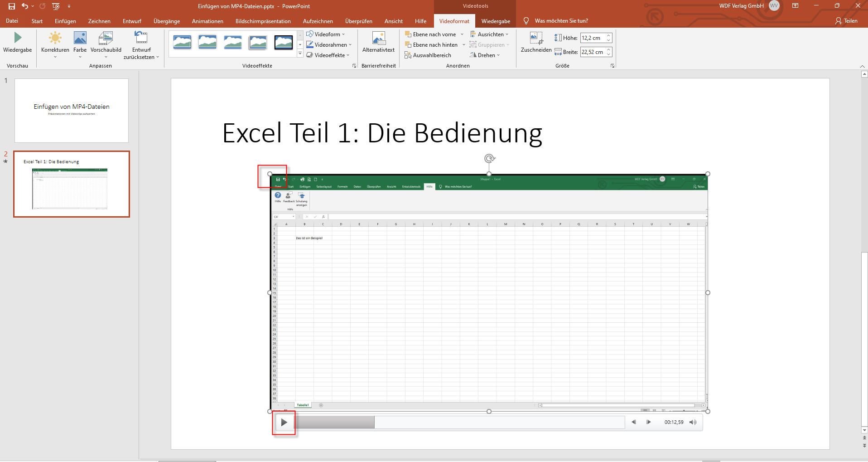This screenshot has width=868, height=462.
Task: Click the Teilen share button
Action: 846,21
